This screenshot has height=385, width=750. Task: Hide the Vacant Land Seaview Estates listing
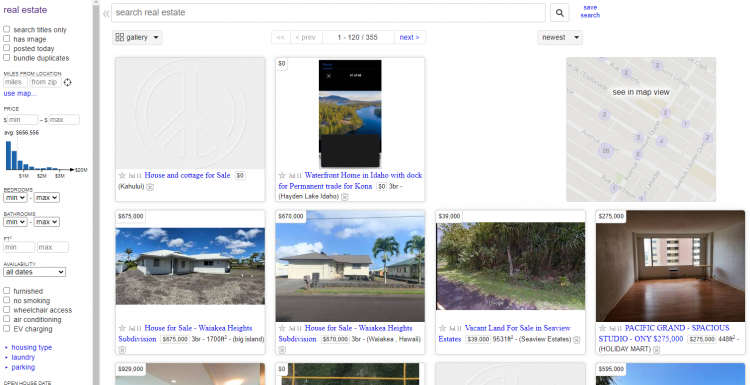[x=577, y=340]
